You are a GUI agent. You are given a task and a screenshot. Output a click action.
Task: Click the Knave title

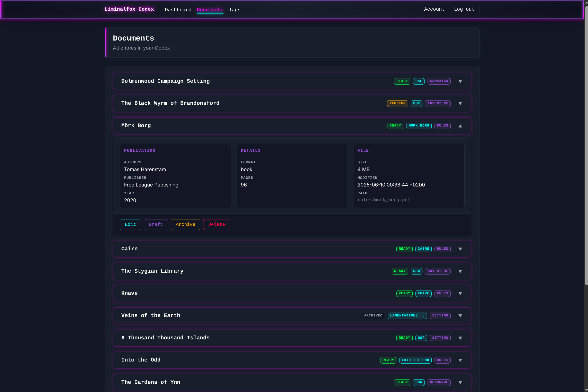point(129,293)
